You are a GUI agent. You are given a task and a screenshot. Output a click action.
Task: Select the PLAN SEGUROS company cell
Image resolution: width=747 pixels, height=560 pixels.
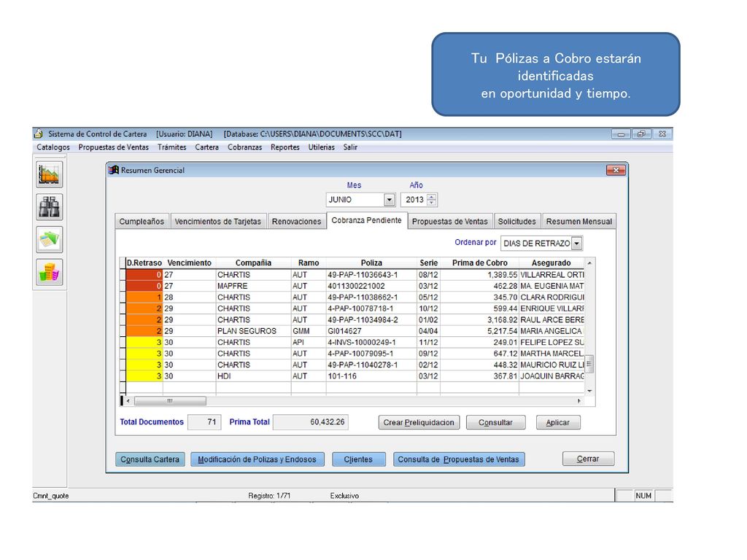coord(253,331)
